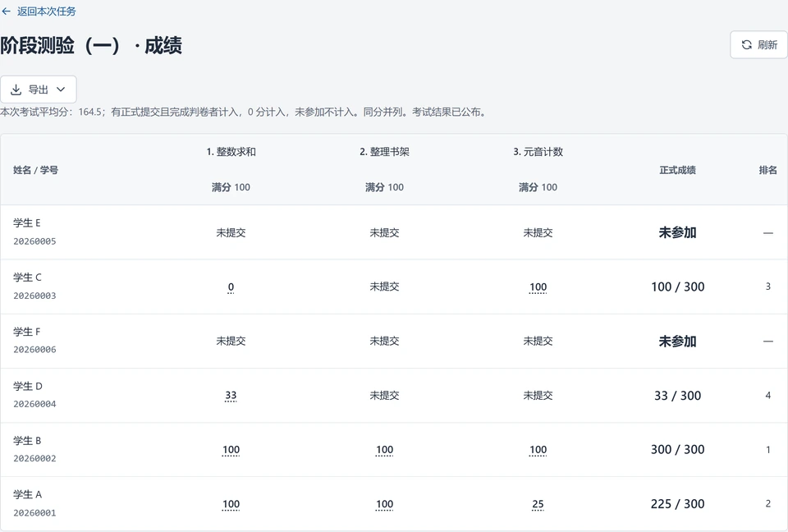Select the 学生 D name
788x532 pixels.
[28, 386]
